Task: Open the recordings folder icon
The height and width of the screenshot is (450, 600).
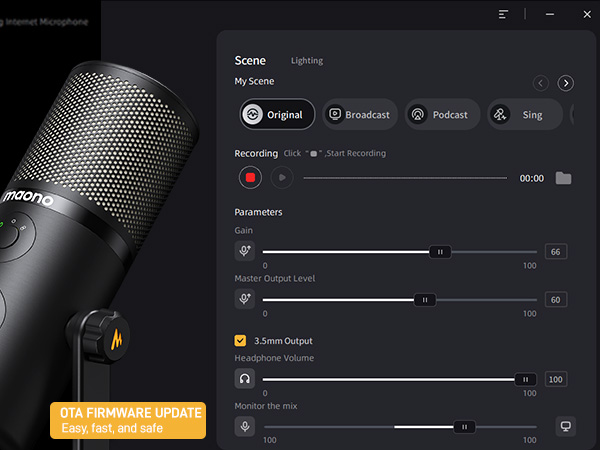Action: (x=563, y=178)
